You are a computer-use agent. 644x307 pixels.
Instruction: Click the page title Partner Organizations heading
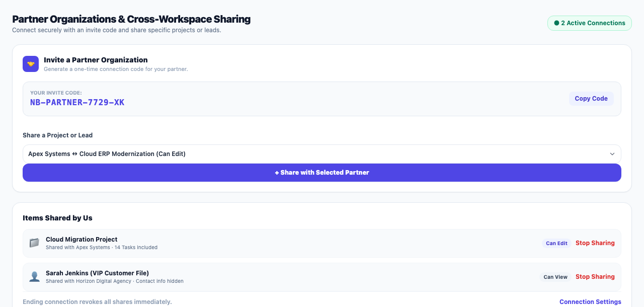point(131,20)
